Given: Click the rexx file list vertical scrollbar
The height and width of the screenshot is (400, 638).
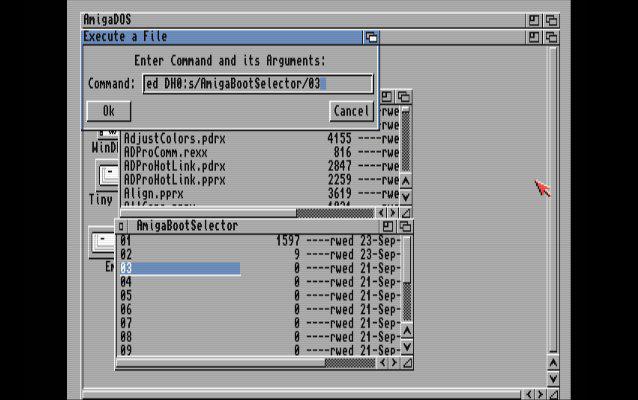Looking at the screenshot, I should [406, 140].
